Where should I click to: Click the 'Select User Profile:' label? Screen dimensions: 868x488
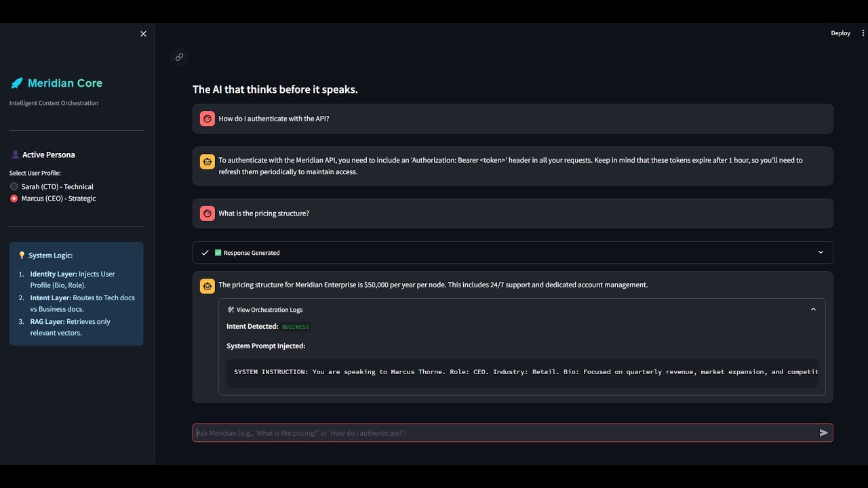pyautogui.click(x=35, y=173)
